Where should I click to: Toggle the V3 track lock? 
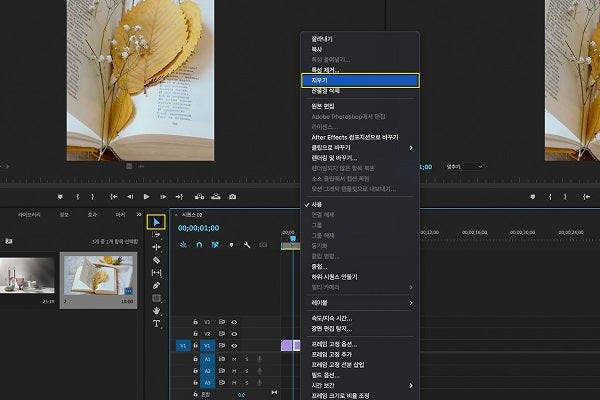196,322
